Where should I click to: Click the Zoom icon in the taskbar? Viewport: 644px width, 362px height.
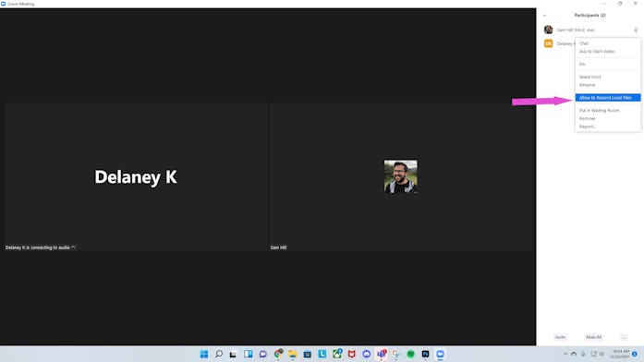[x=441, y=355]
